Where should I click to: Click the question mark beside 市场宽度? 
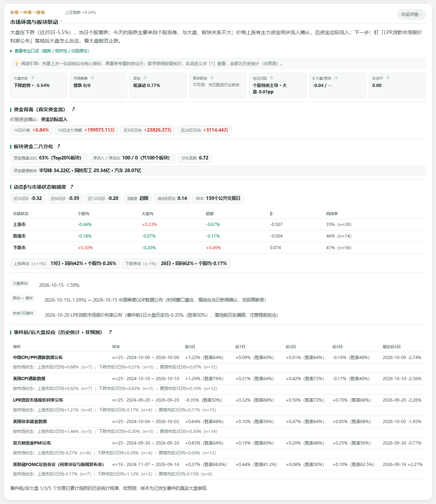(x=92, y=78)
